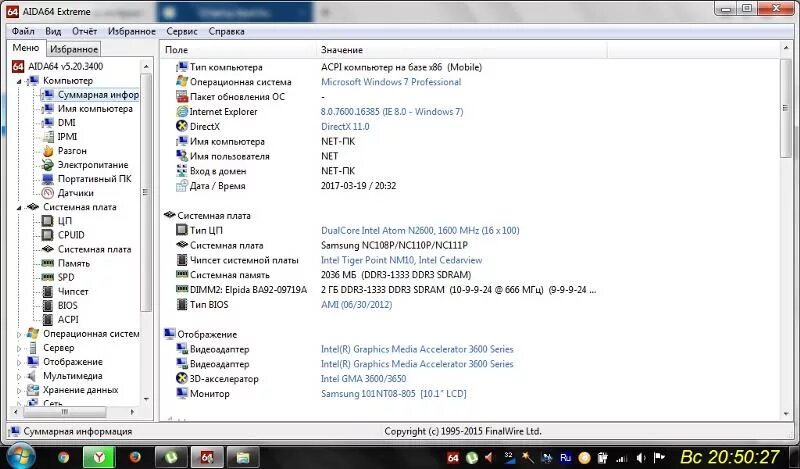The width and height of the screenshot is (800, 469).
Task: Open the Internet Explorer version link
Action: click(392, 111)
